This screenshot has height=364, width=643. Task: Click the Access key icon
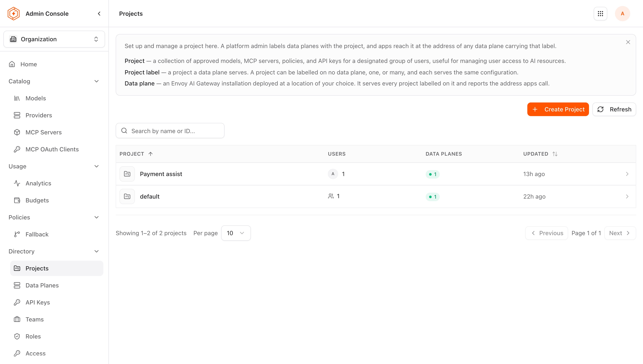tap(17, 353)
